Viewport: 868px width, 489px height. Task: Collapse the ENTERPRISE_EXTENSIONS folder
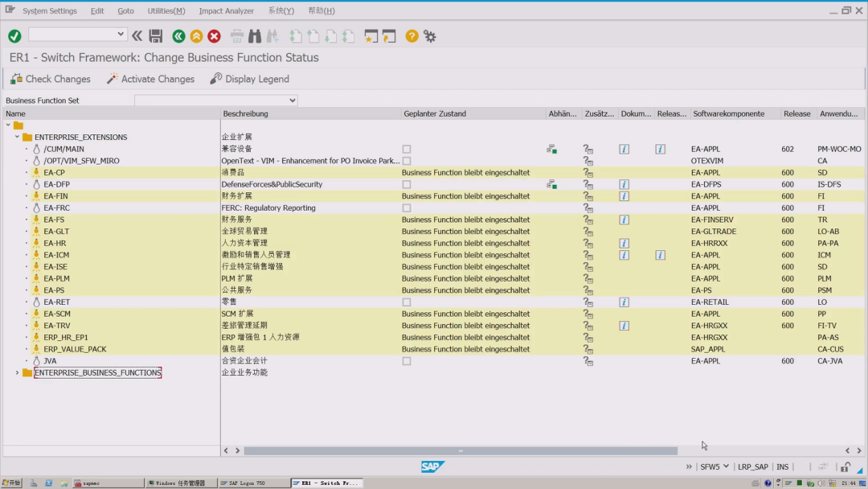click(x=17, y=137)
